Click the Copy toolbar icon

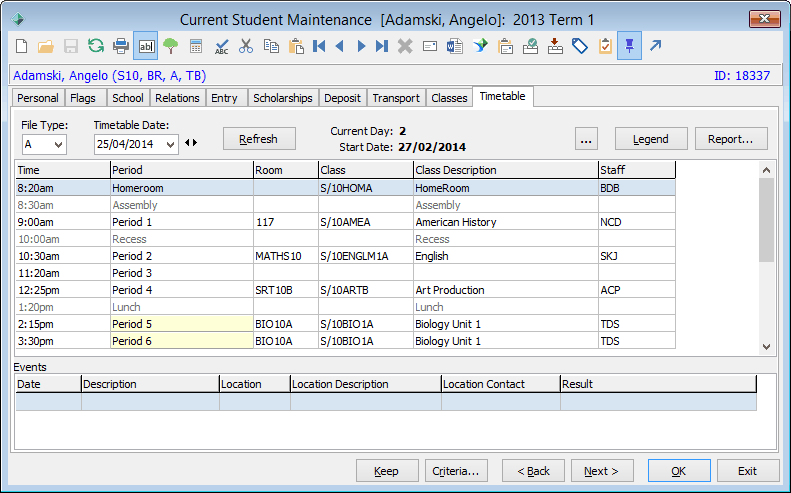point(271,46)
